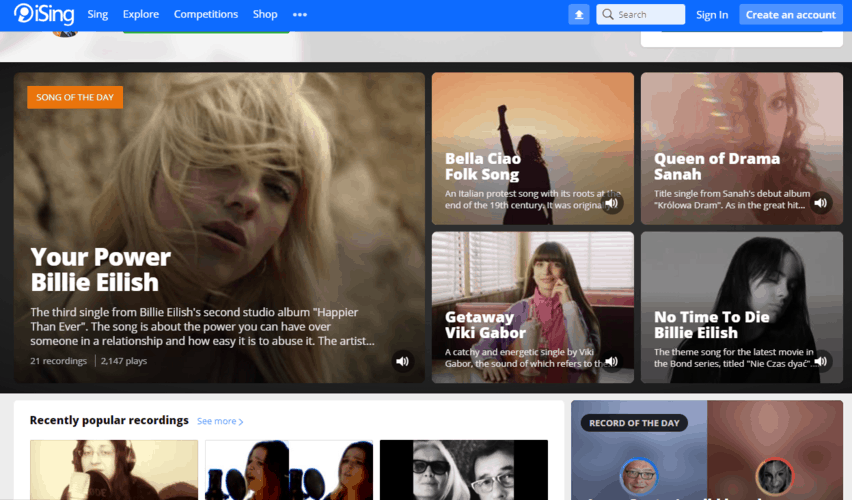Click the upload recording icon
852x500 pixels.
point(579,15)
